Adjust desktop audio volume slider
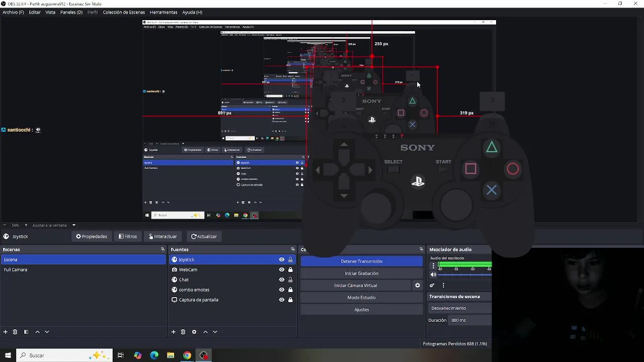This screenshot has width=644, height=362. pos(465,275)
